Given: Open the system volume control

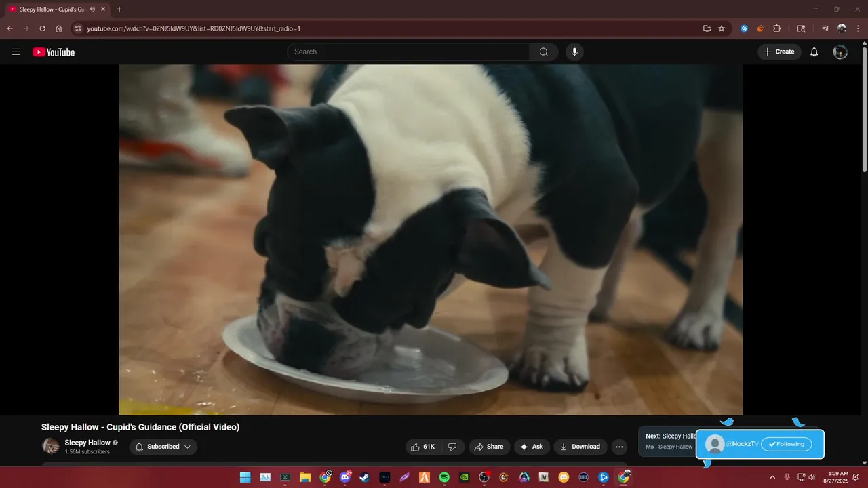Looking at the screenshot, I should click(x=812, y=477).
